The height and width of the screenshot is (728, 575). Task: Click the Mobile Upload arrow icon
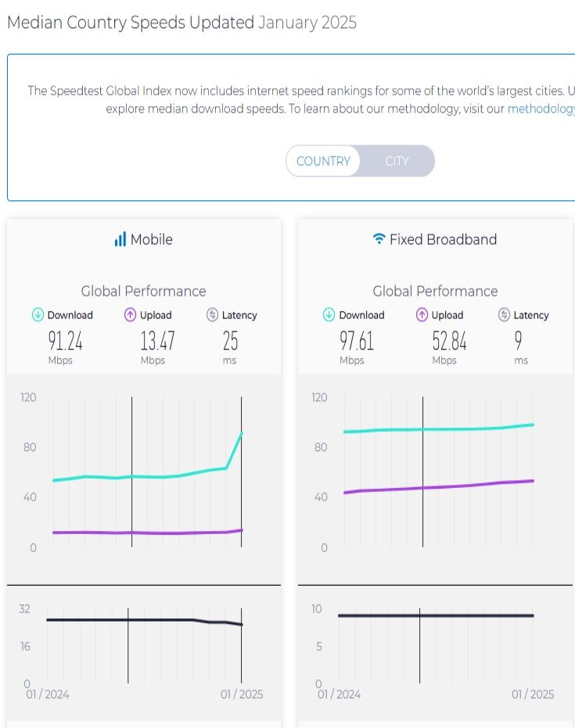coord(130,314)
